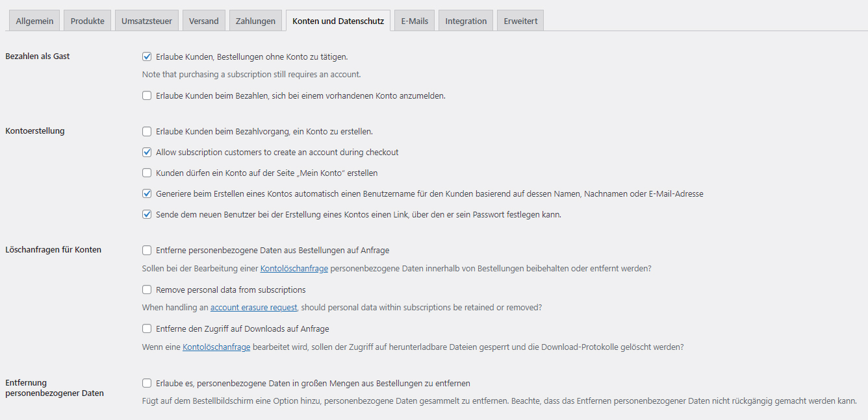The height and width of the screenshot is (420, 868).
Task: Click the 'Fügt auf dem Bestellbildschirm' description text
Action: tap(500, 401)
